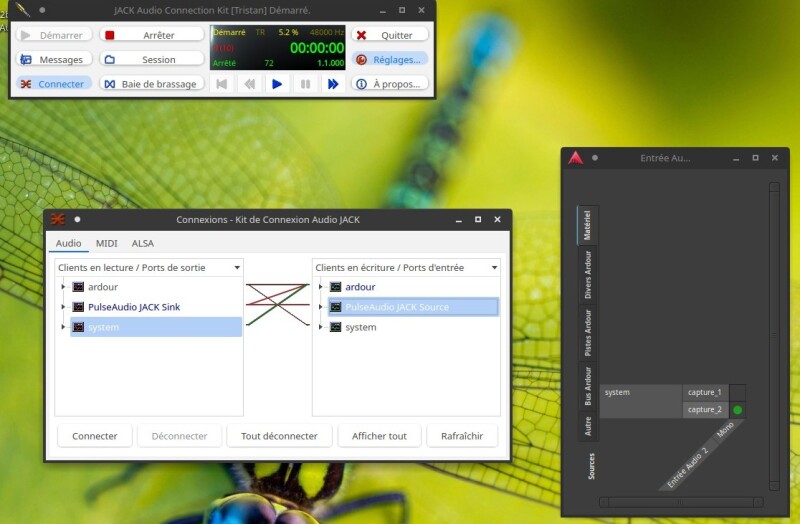
Task: Click the Rafraîchir button
Action: (462, 436)
